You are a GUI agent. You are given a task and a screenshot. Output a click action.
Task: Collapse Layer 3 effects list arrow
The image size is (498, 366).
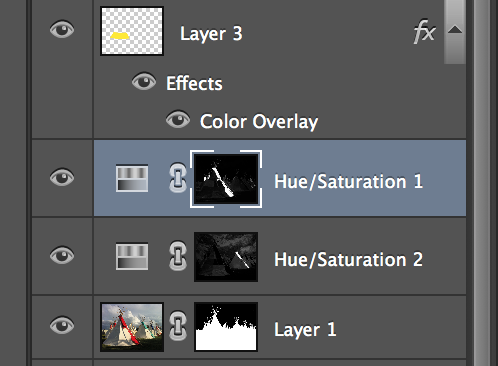point(455,30)
